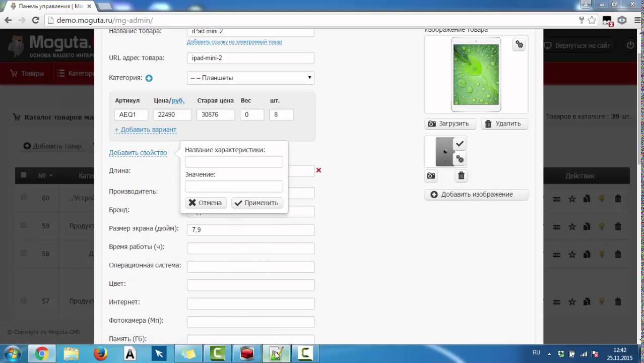Open Категории menu item
This screenshot has width=644, height=363.
(x=76, y=73)
